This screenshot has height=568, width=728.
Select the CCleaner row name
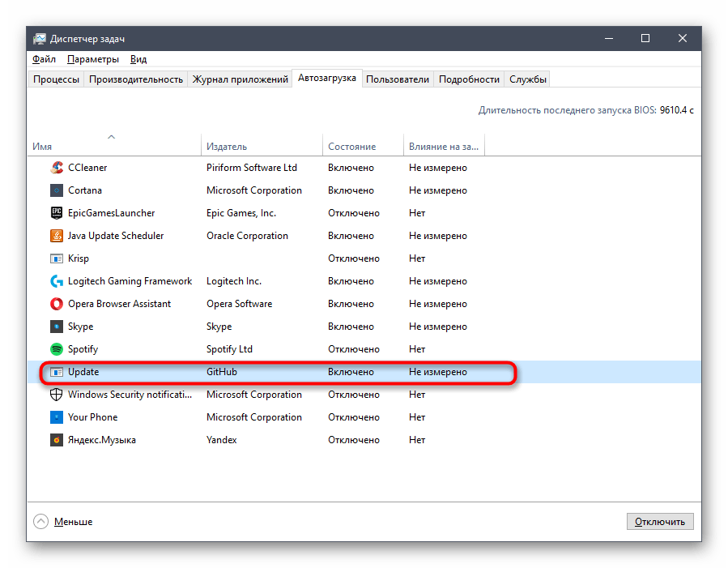click(87, 168)
